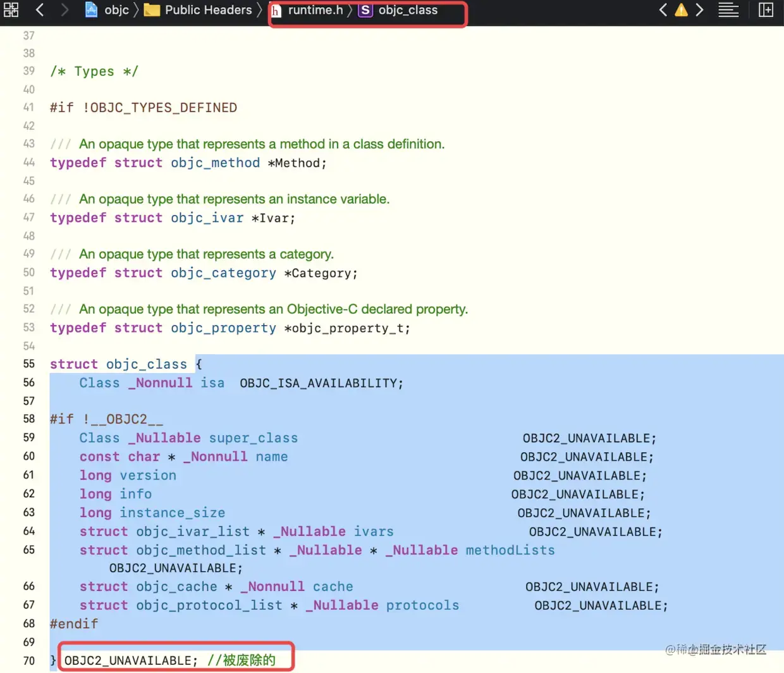
Task: Click 'protocols' member name
Action: 422,605
